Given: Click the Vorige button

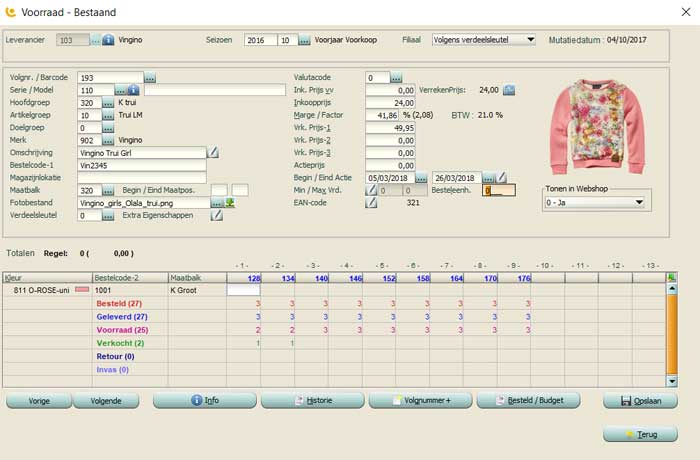Looking at the screenshot, I should tap(39, 401).
